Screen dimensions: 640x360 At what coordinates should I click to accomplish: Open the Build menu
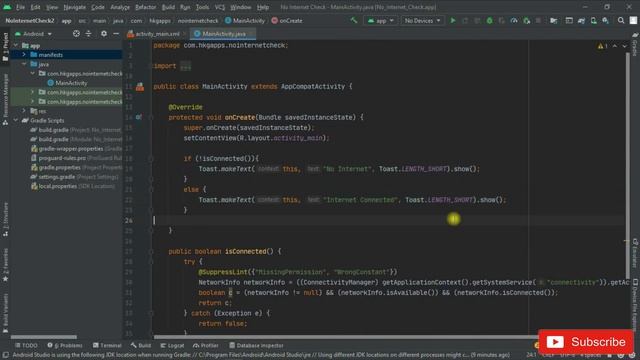coord(168,7)
